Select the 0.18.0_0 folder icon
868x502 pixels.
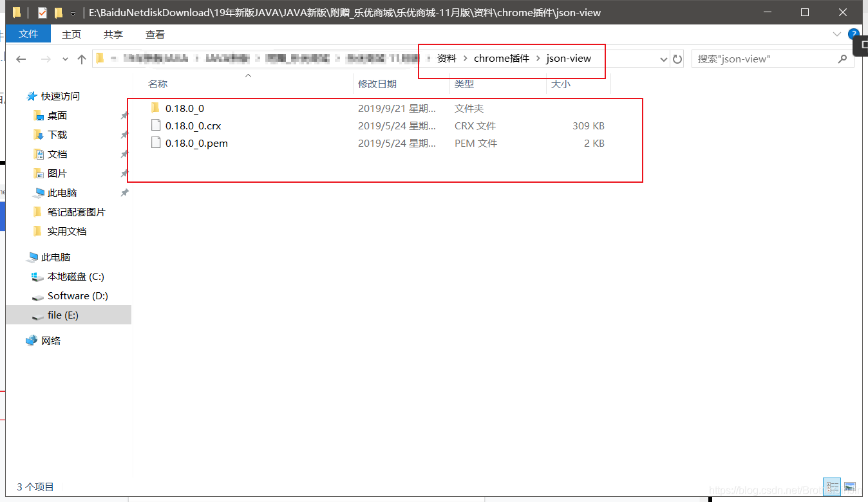click(x=155, y=108)
